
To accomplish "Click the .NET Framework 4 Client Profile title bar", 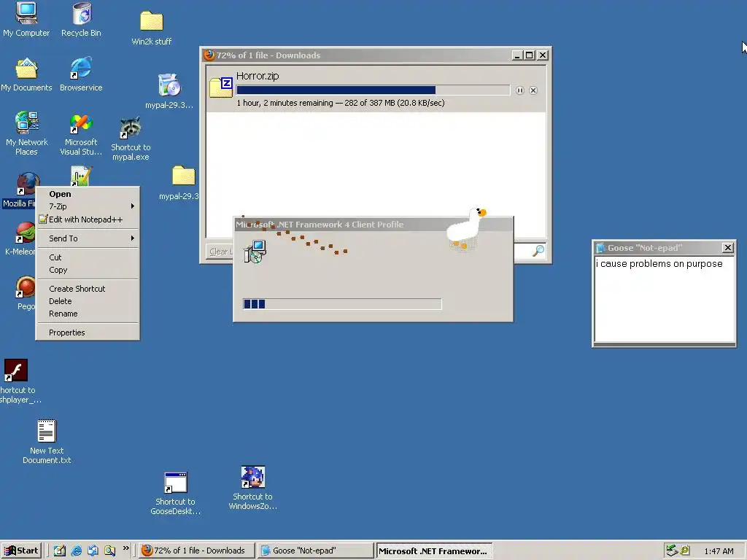I will tap(373, 225).
